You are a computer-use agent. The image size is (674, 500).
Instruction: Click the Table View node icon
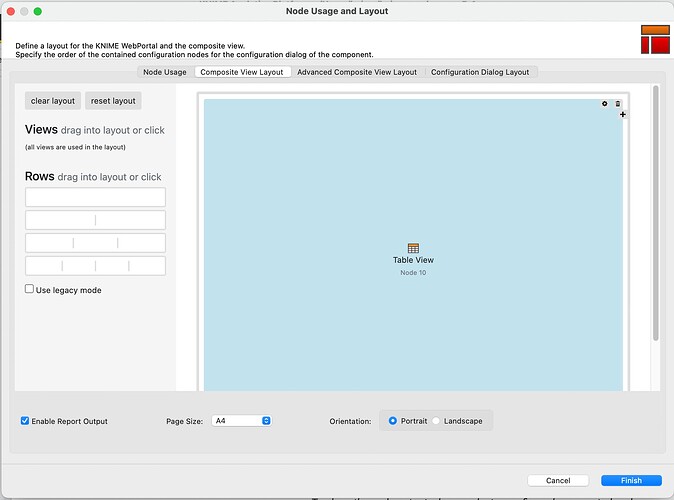(413, 248)
